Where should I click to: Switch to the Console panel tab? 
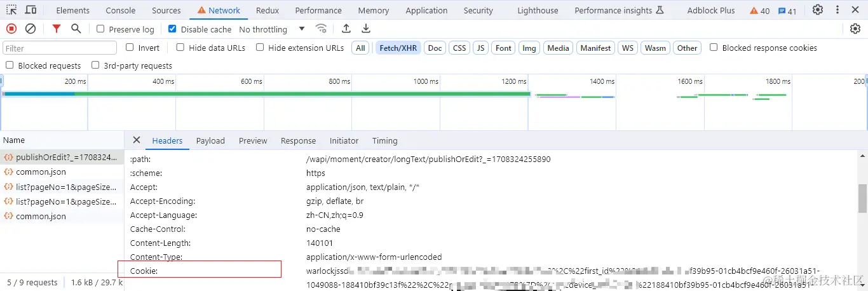pyautogui.click(x=120, y=10)
